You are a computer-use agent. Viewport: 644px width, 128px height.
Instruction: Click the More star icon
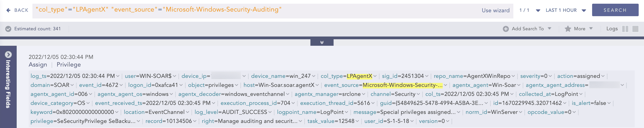[568, 29]
